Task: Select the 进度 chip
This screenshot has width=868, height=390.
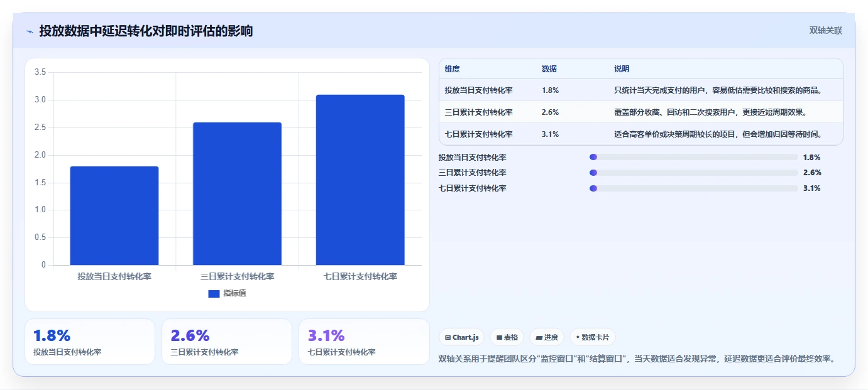Action: click(x=547, y=337)
